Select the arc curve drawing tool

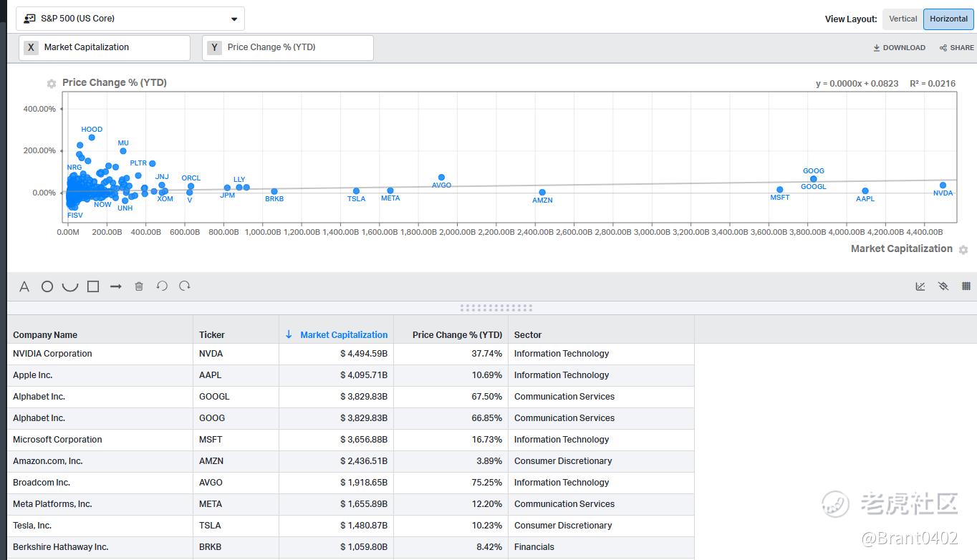[70, 286]
